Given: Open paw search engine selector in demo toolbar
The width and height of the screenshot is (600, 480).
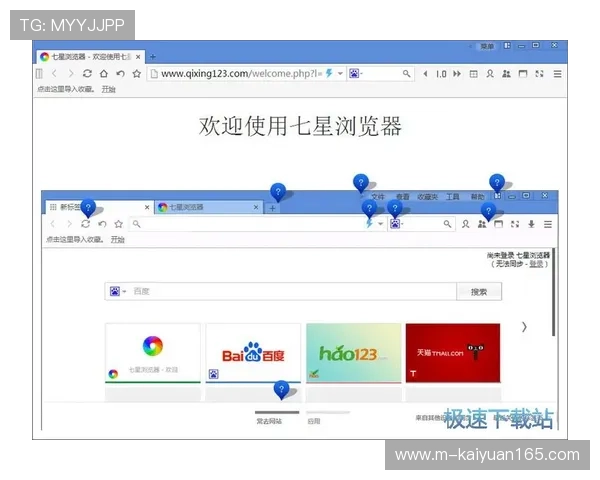Looking at the screenshot, I should click(396, 224).
